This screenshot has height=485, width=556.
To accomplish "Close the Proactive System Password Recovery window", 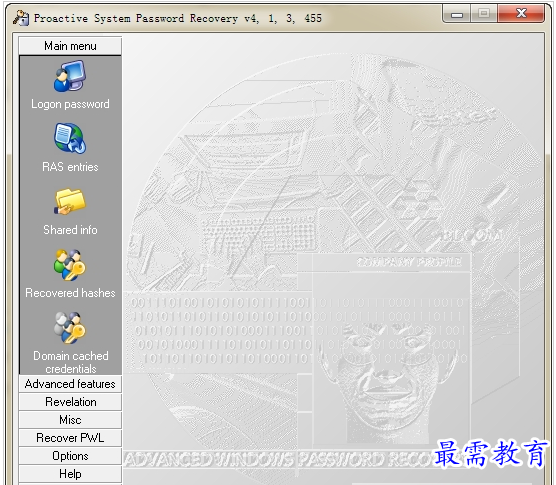I will [x=521, y=14].
